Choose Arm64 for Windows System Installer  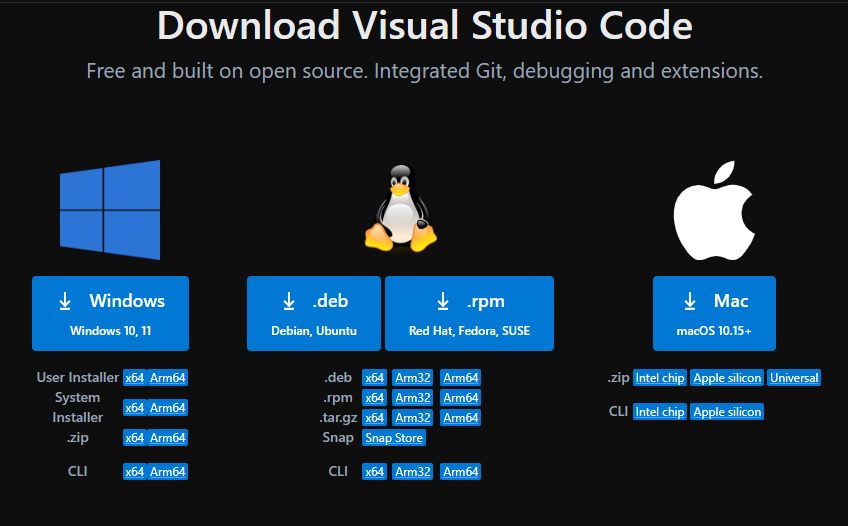pos(168,408)
